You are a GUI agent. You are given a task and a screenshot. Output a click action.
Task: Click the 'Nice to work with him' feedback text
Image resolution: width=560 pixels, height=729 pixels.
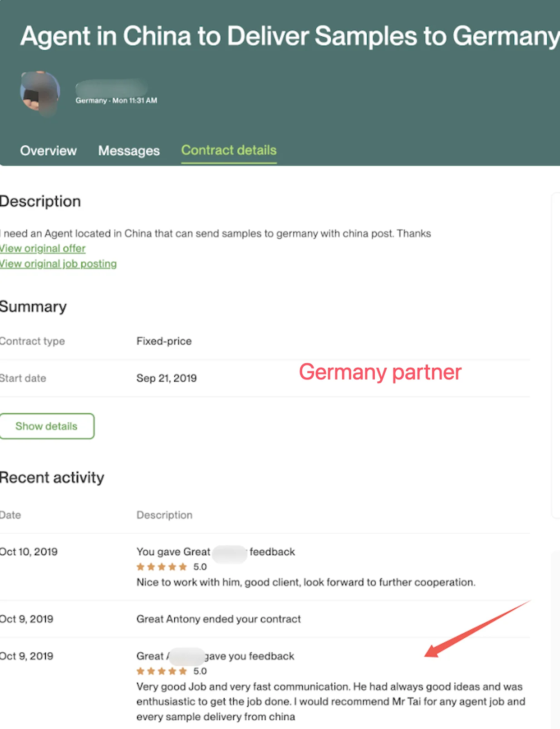tap(306, 582)
